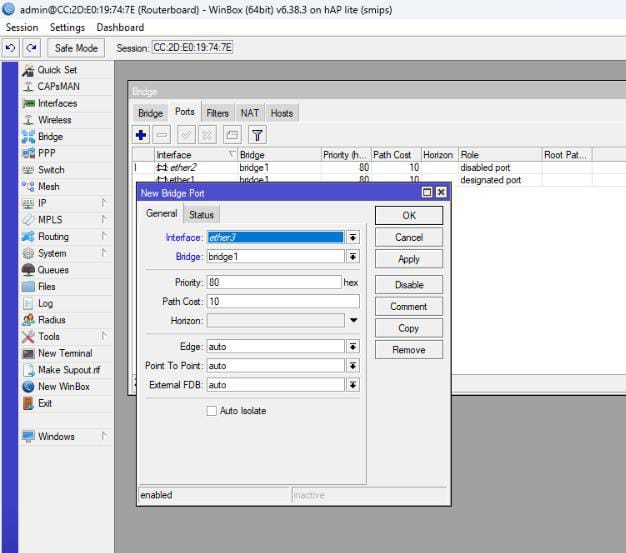The image size is (626, 553).
Task: Open New Terminal from sidebar
Action: [66, 353]
